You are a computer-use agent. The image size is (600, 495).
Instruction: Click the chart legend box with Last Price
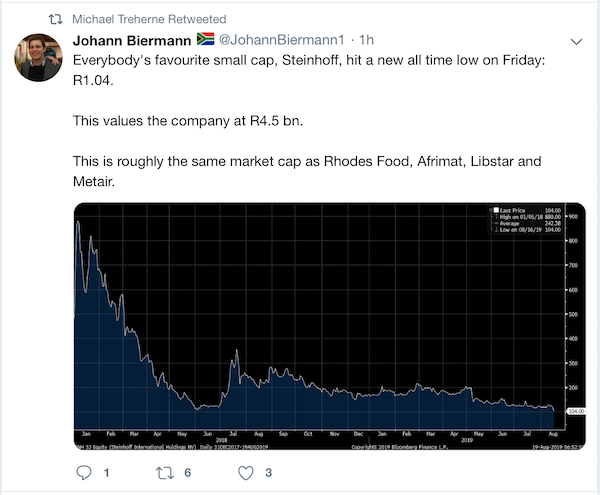526,220
